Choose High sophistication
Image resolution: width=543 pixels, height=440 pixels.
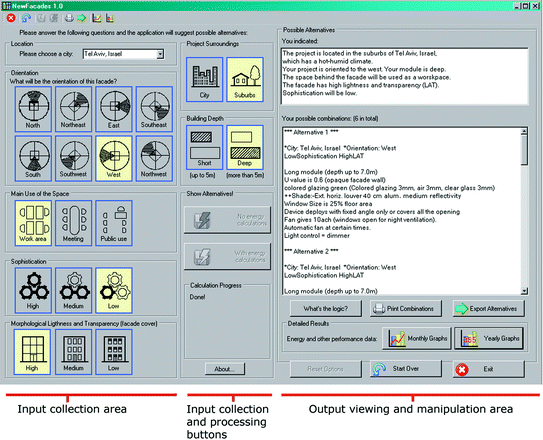33,290
